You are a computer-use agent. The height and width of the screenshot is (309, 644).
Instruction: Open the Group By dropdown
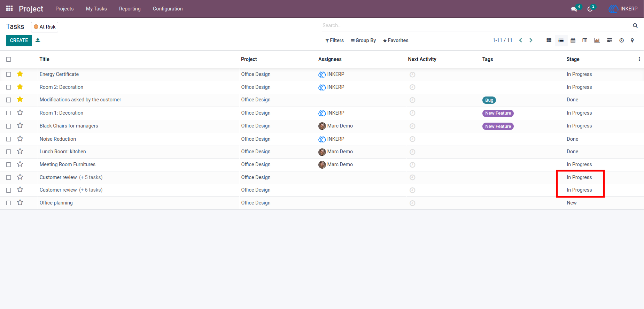(x=363, y=40)
